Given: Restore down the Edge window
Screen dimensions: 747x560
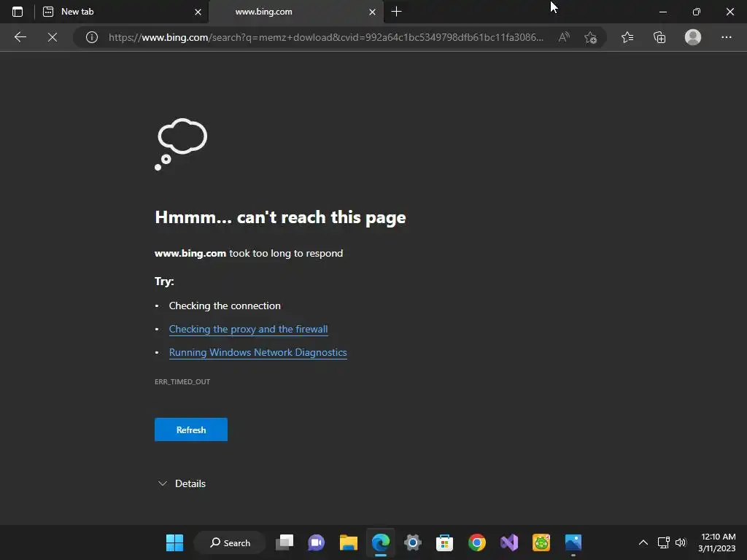Looking at the screenshot, I should [697, 12].
